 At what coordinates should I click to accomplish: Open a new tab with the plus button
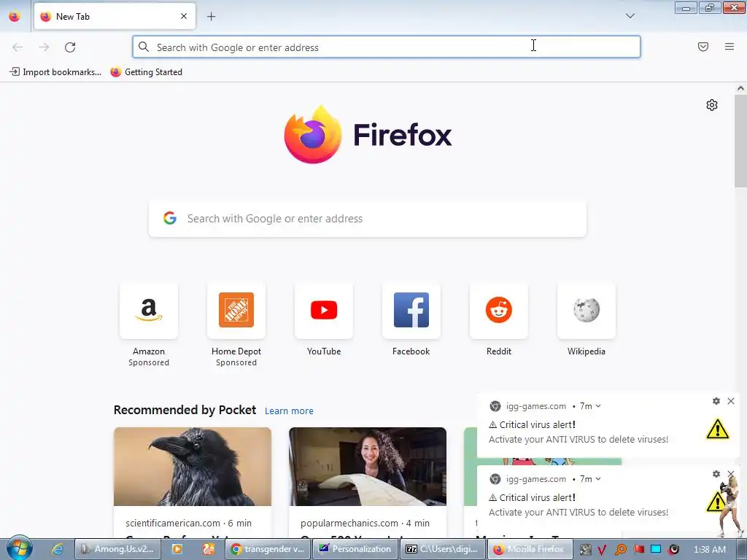[x=211, y=17]
